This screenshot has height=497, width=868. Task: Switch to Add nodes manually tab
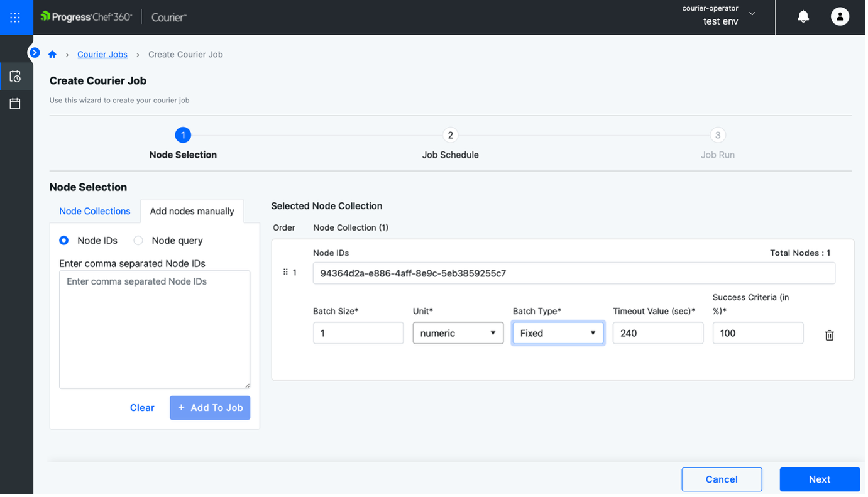coord(192,211)
